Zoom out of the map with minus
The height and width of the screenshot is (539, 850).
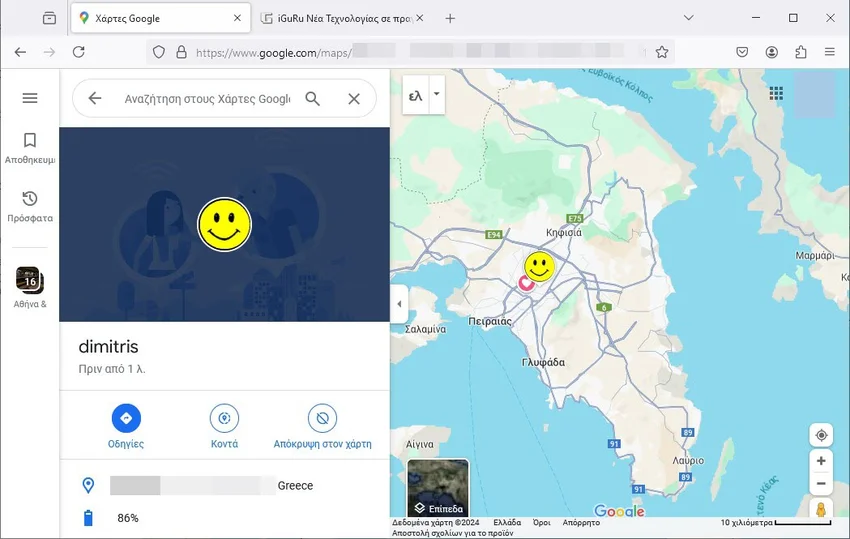(x=821, y=484)
